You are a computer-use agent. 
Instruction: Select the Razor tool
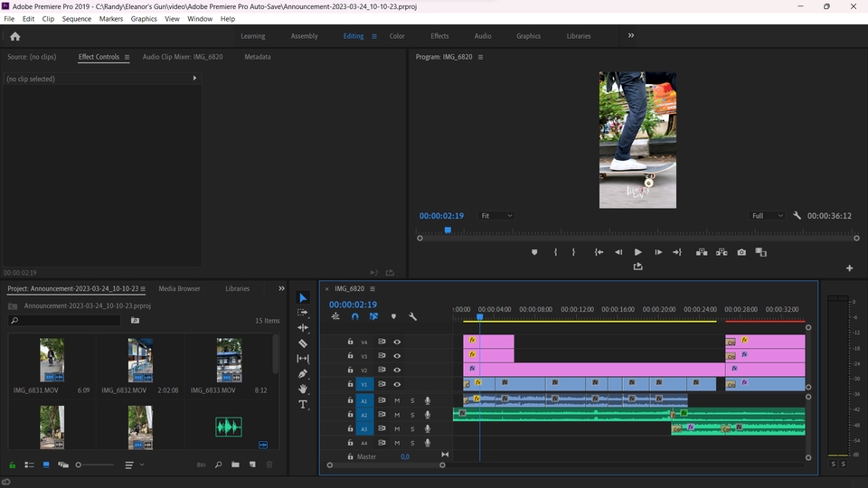pos(303,343)
